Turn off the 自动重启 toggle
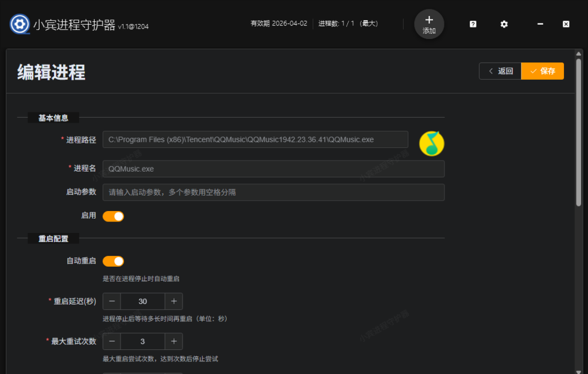The width and height of the screenshot is (588, 374). point(113,261)
